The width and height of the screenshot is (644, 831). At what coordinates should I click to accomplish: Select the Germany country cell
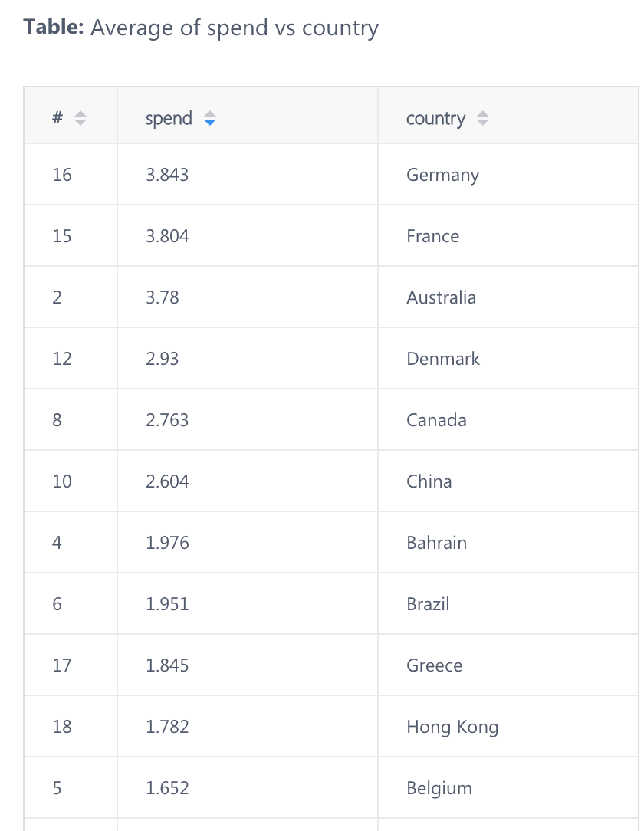click(x=442, y=175)
